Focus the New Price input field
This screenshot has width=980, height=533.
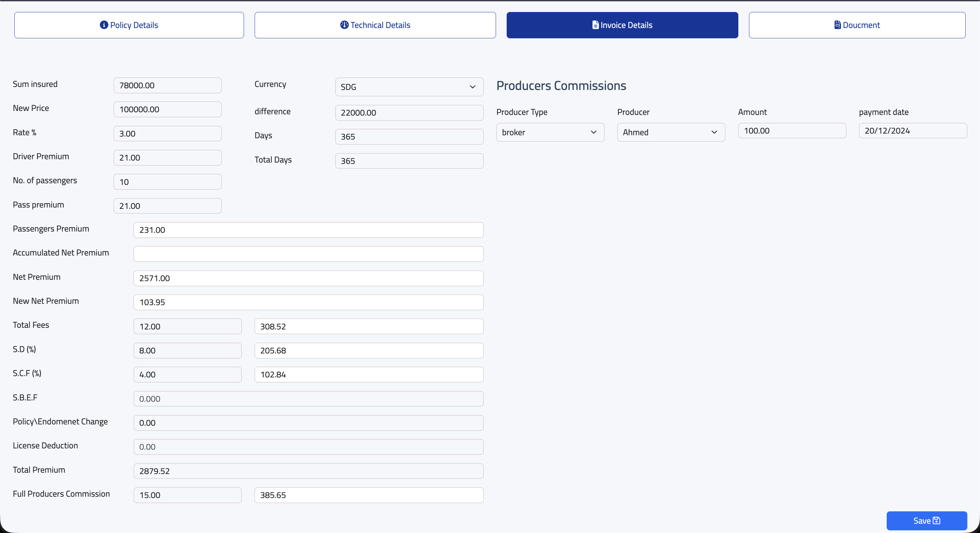(167, 110)
